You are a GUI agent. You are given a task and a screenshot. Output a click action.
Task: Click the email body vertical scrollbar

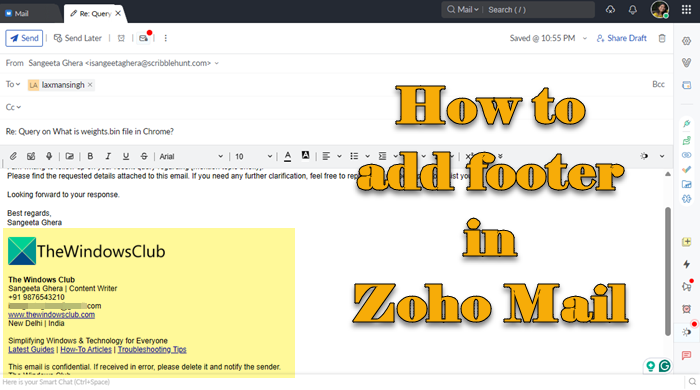pos(667,271)
